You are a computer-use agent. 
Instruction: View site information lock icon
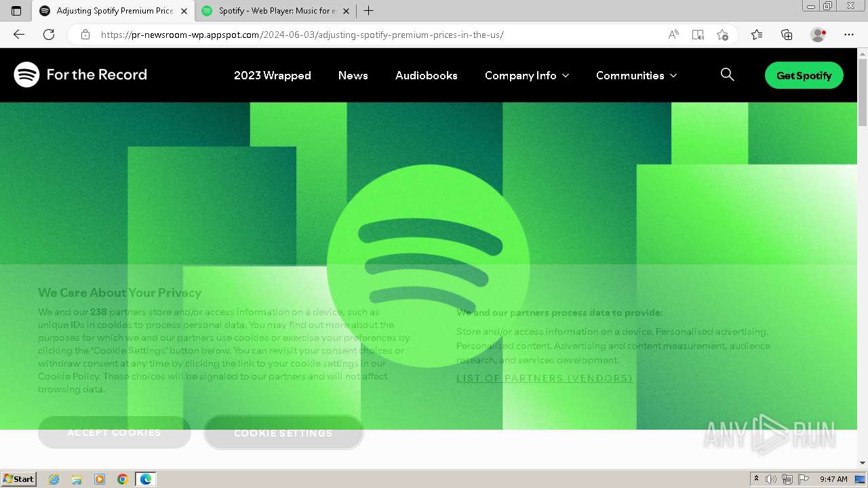pyautogui.click(x=85, y=35)
